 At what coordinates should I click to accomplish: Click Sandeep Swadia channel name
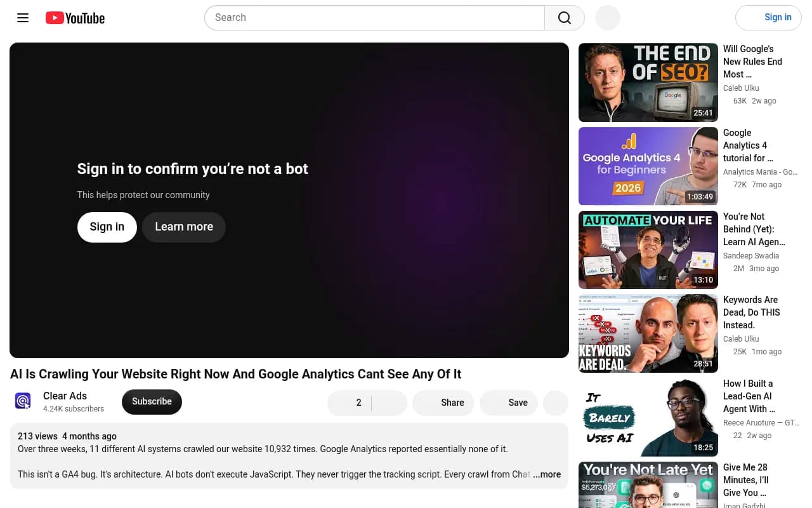click(x=751, y=256)
